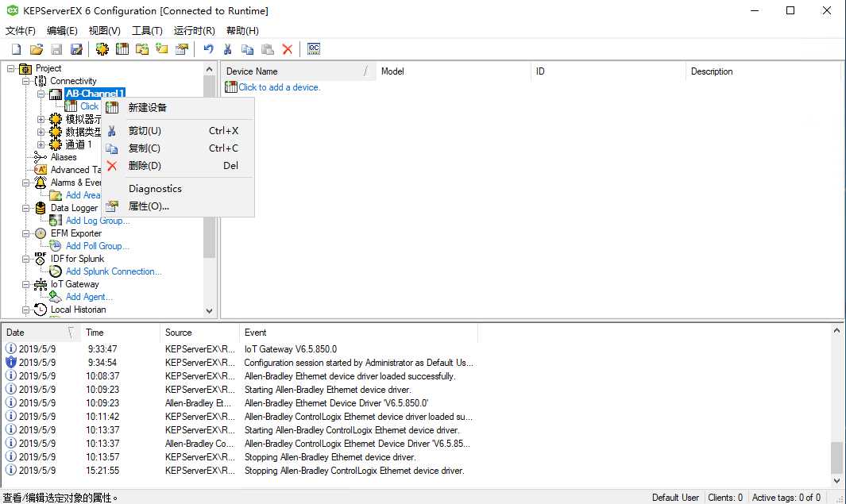The image size is (846, 504).
Task: Click the Add Splunk Connection... link
Action: pyautogui.click(x=114, y=271)
